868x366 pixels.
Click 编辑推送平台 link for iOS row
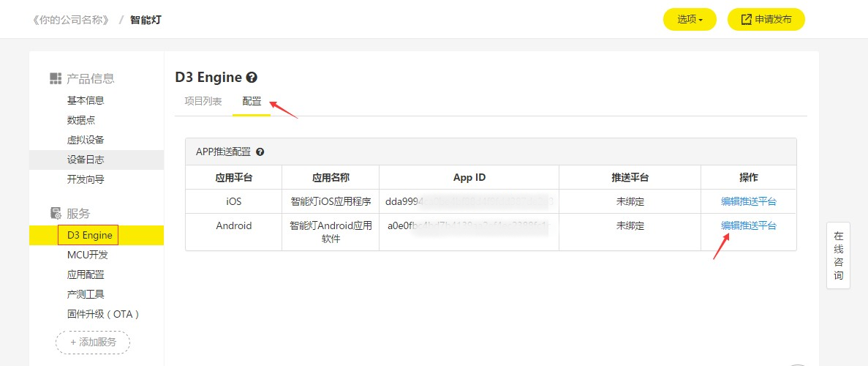click(x=748, y=201)
